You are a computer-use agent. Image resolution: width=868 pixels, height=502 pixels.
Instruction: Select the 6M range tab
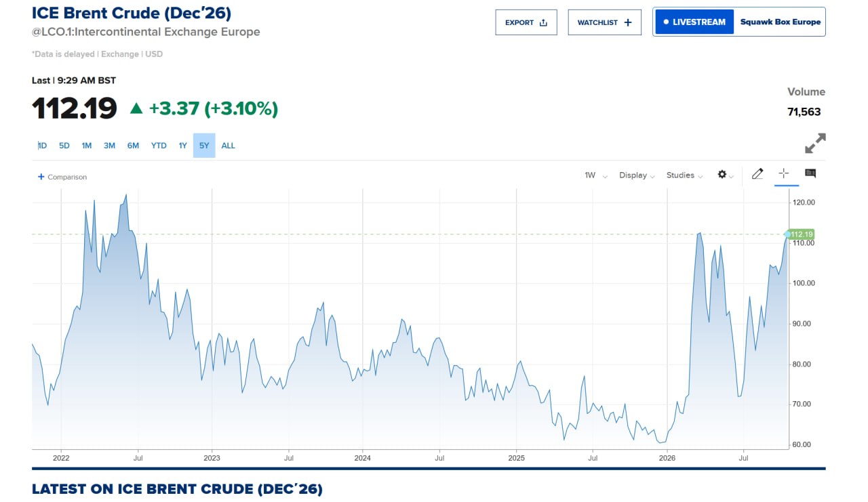pos(133,146)
